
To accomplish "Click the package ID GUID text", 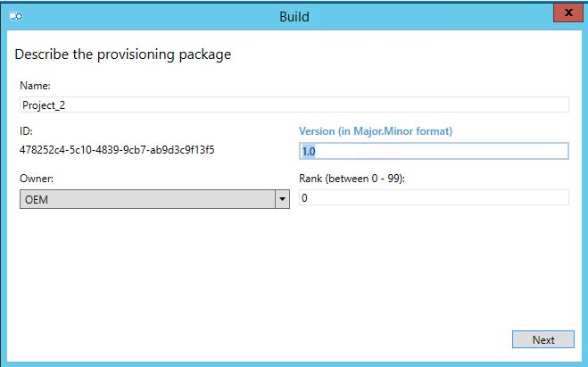I will (x=117, y=150).
